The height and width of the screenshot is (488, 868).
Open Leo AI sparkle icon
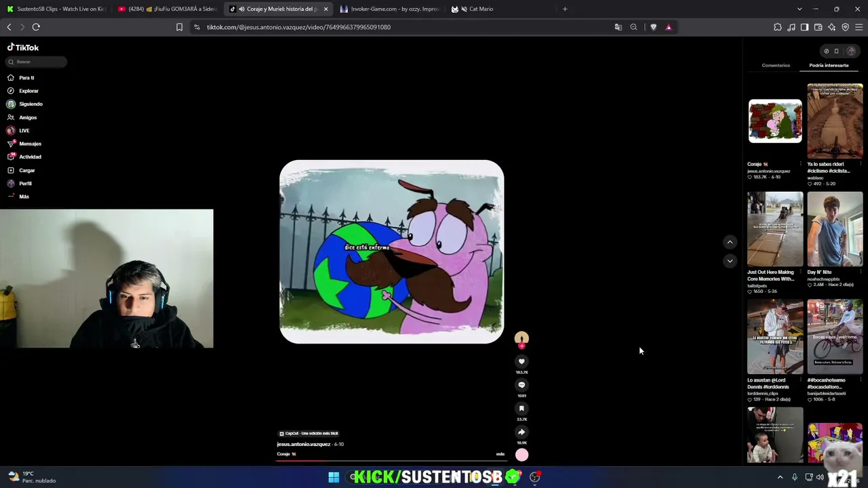[831, 27]
